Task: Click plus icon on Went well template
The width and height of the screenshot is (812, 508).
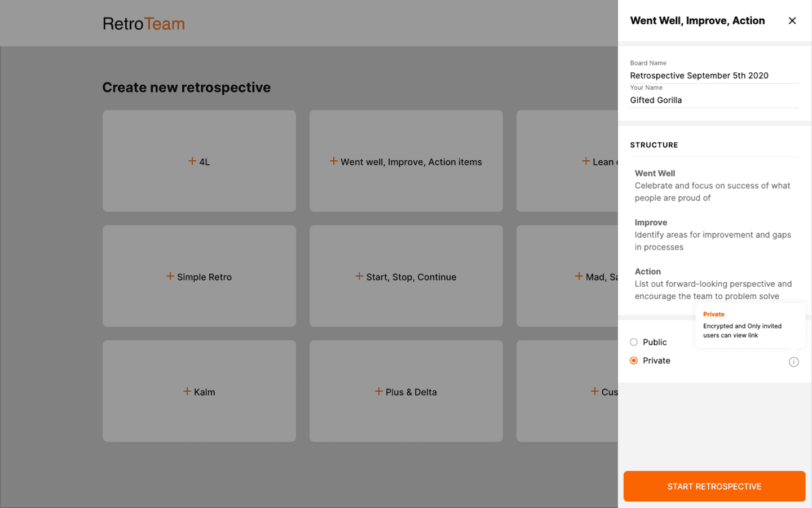Action: 334,161
